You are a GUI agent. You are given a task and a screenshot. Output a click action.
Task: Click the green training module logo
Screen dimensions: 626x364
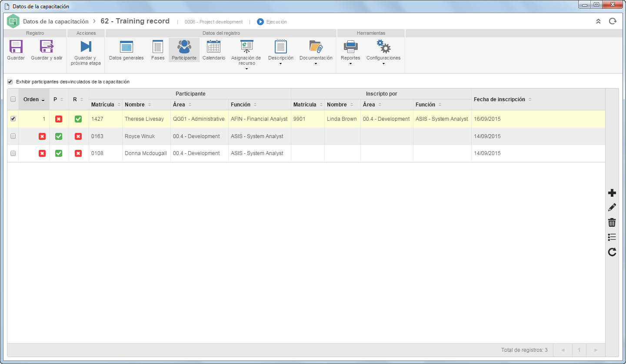point(13,21)
